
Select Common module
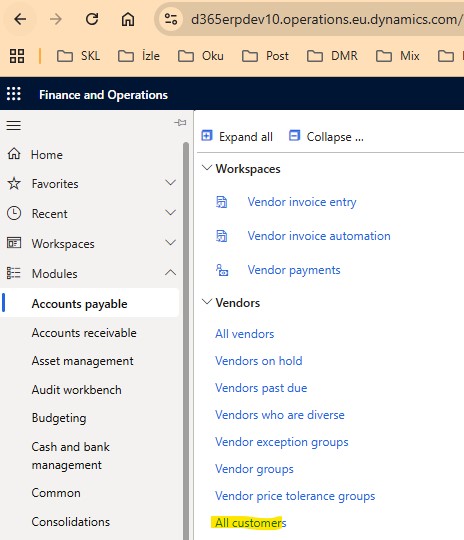pyautogui.click(x=56, y=493)
